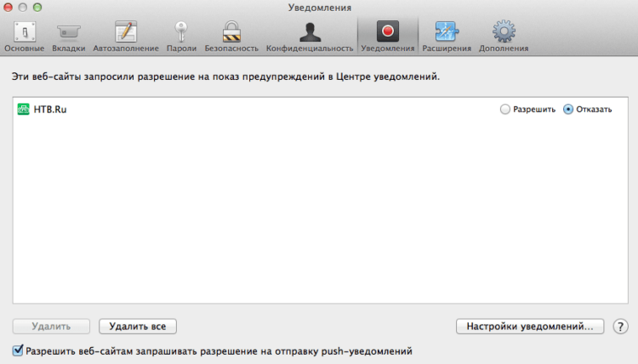Uncheck the push-уведомлений permission checkbox

pos(19,350)
